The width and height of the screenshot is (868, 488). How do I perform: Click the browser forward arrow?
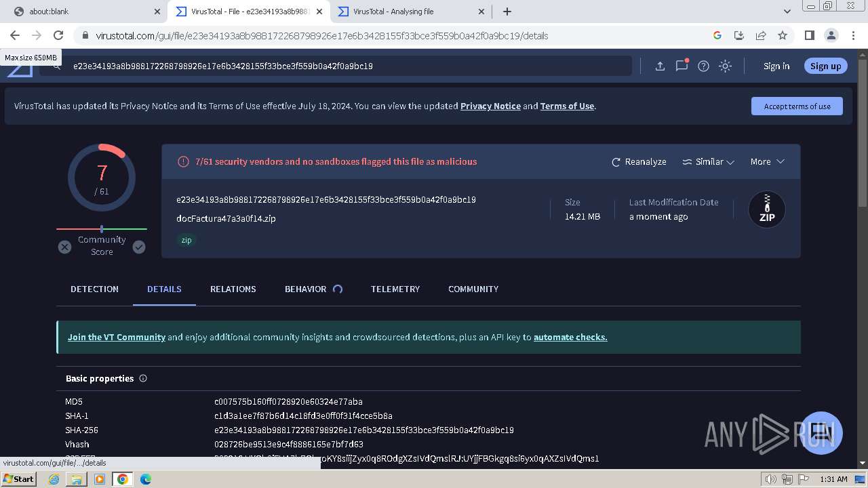(x=37, y=35)
